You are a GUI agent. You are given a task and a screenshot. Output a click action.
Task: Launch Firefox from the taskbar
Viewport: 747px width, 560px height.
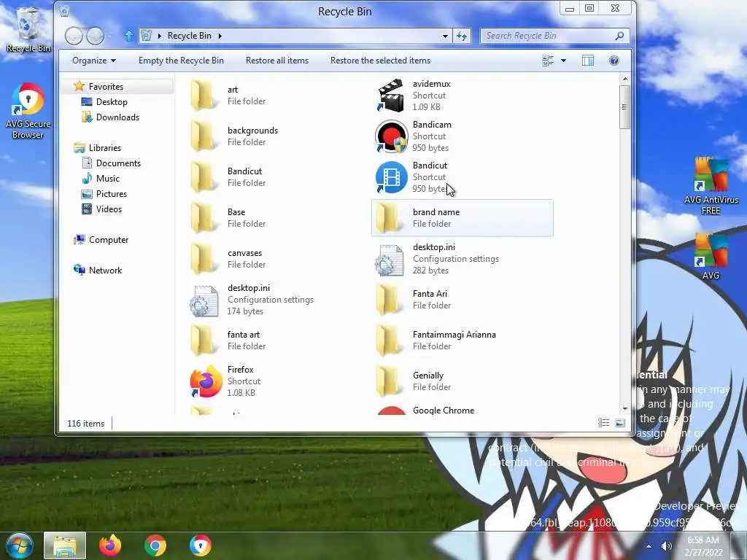click(110, 545)
